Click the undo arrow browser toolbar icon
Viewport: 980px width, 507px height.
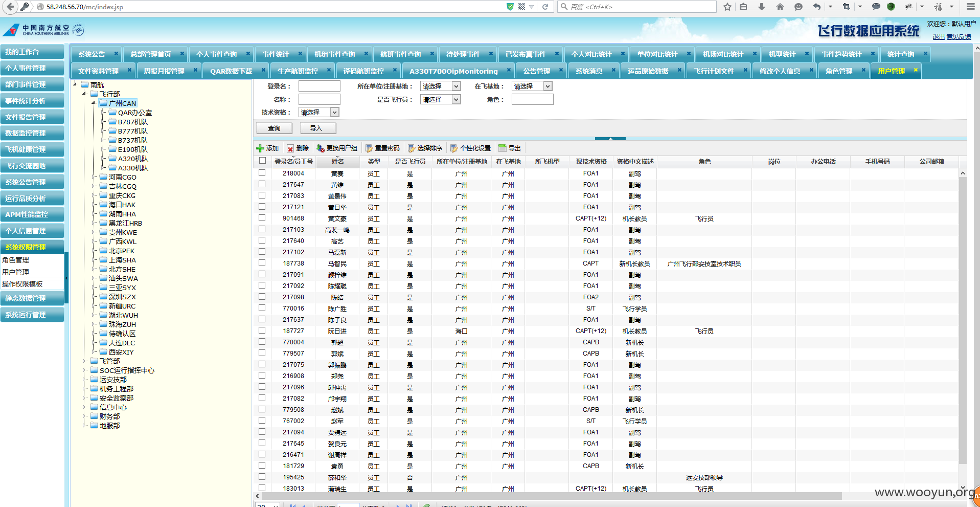(x=817, y=7)
